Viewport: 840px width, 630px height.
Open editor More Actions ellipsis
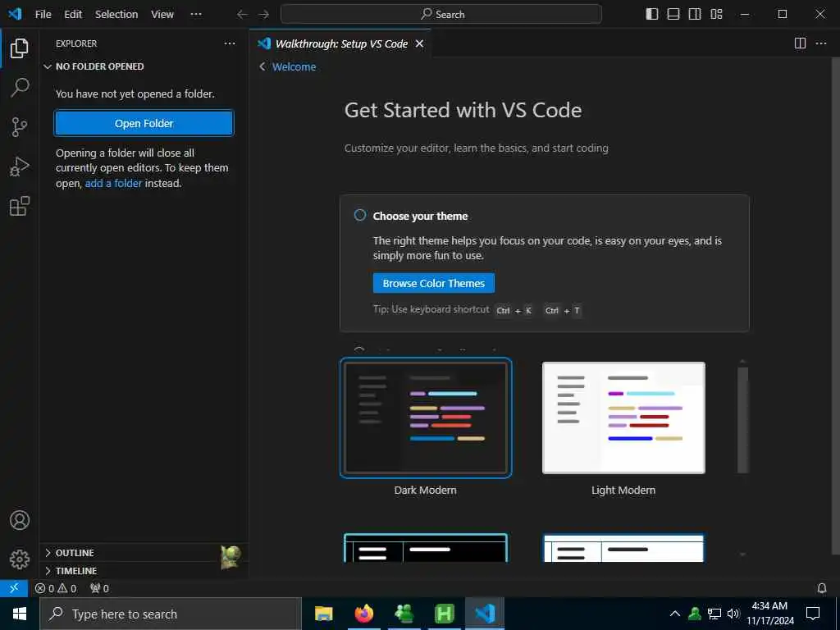click(821, 43)
